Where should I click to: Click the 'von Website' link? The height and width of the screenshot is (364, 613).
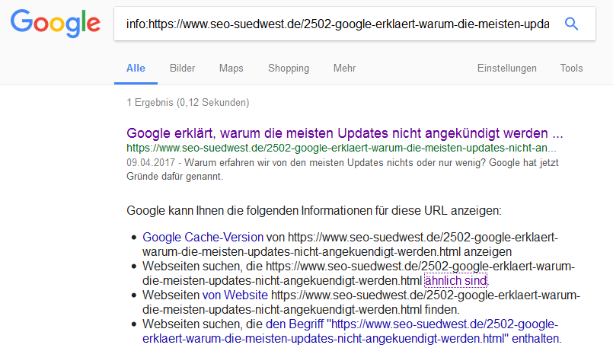235,295
